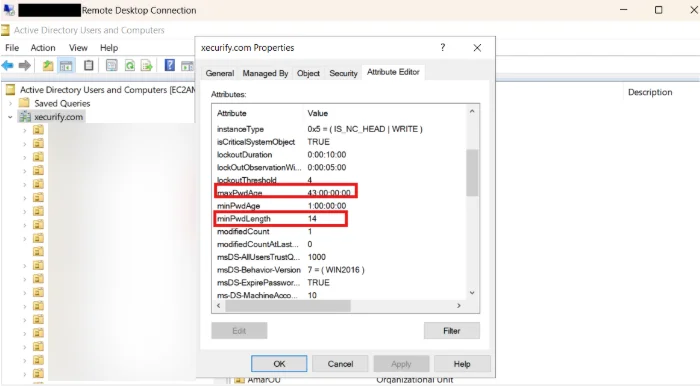700x386 pixels.
Task: Click the ? help button in Properties dialog
Action: click(442, 47)
